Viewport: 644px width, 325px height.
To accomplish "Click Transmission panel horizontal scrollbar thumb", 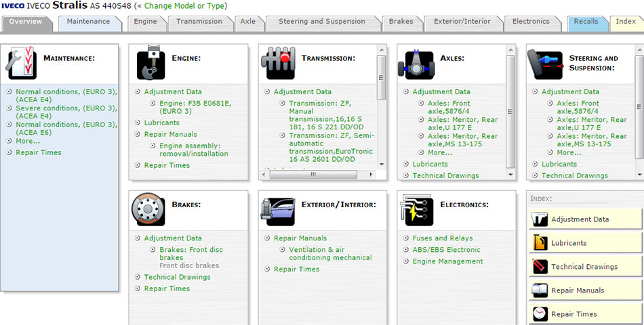I will [x=313, y=175].
